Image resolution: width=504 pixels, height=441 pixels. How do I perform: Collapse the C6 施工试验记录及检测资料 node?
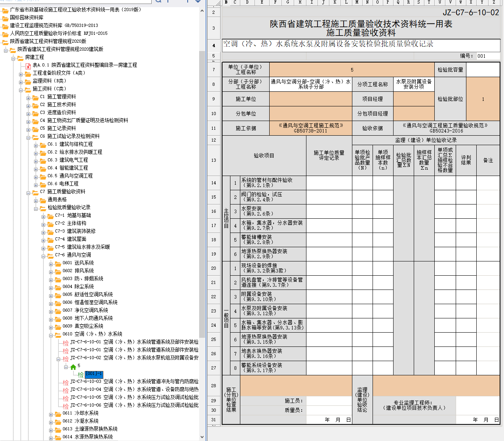[x=29, y=137]
